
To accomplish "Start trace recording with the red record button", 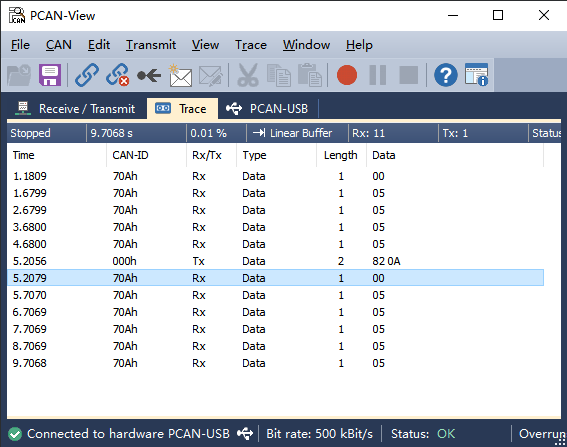I will 347,75.
